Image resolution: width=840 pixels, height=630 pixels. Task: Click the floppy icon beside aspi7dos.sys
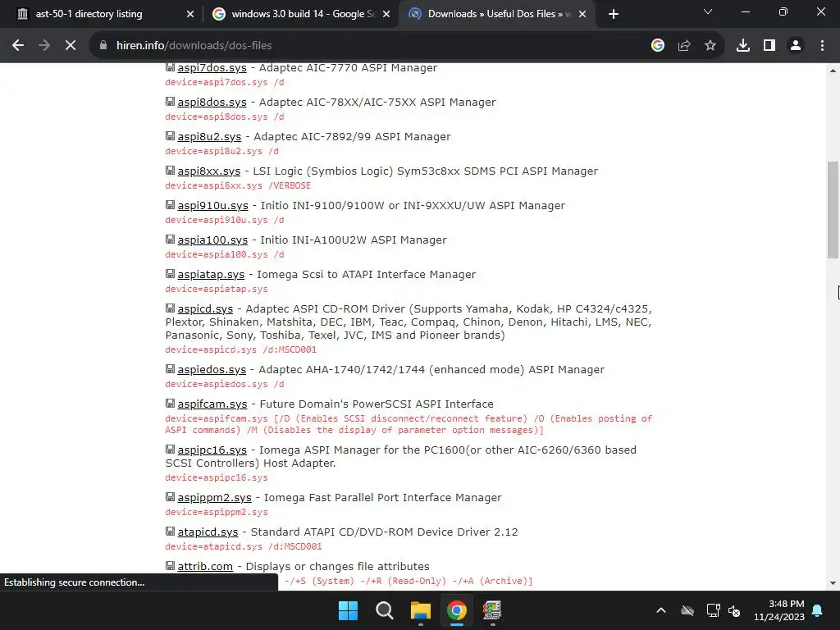tap(170, 67)
